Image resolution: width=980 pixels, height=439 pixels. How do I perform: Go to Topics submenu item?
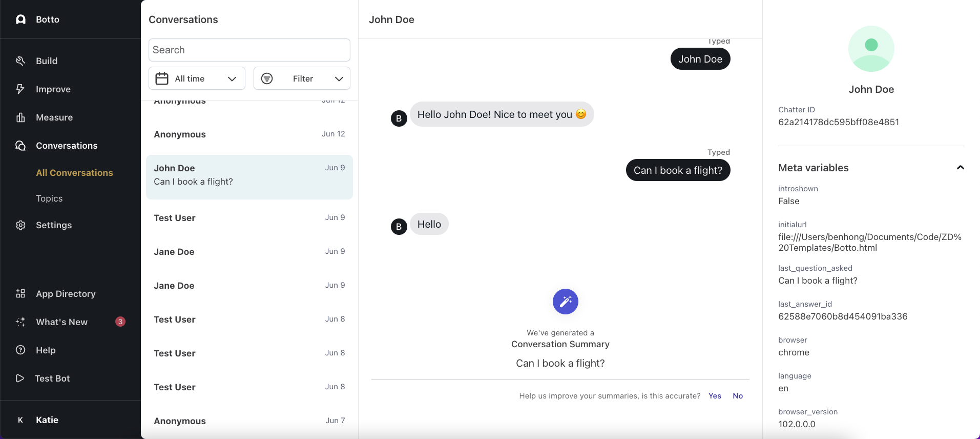tap(49, 198)
